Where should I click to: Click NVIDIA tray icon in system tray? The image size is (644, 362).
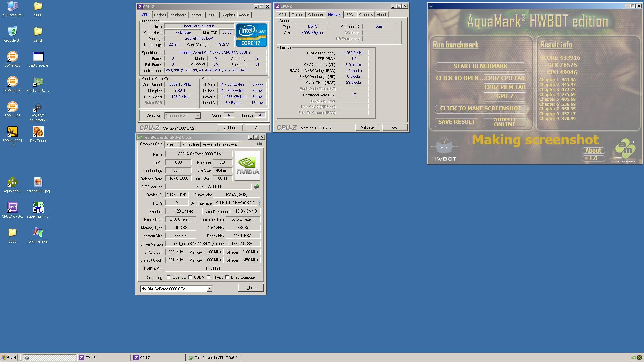(x=633, y=358)
